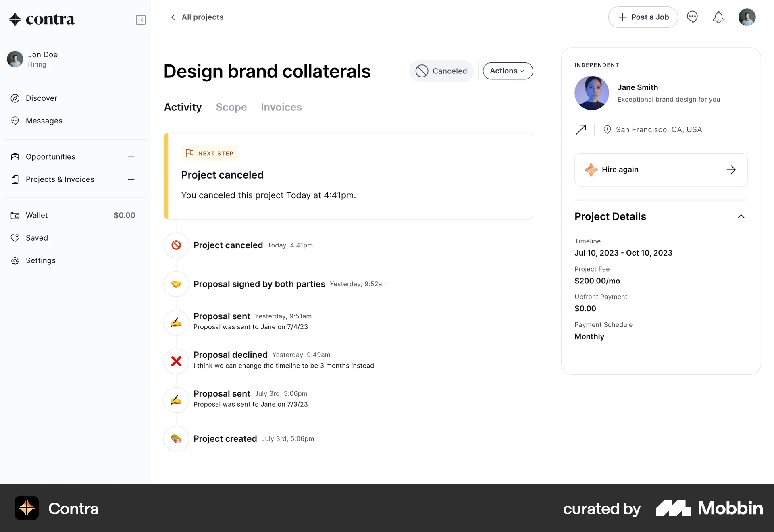Open Settings via the gear icon

(x=15, y=260)
